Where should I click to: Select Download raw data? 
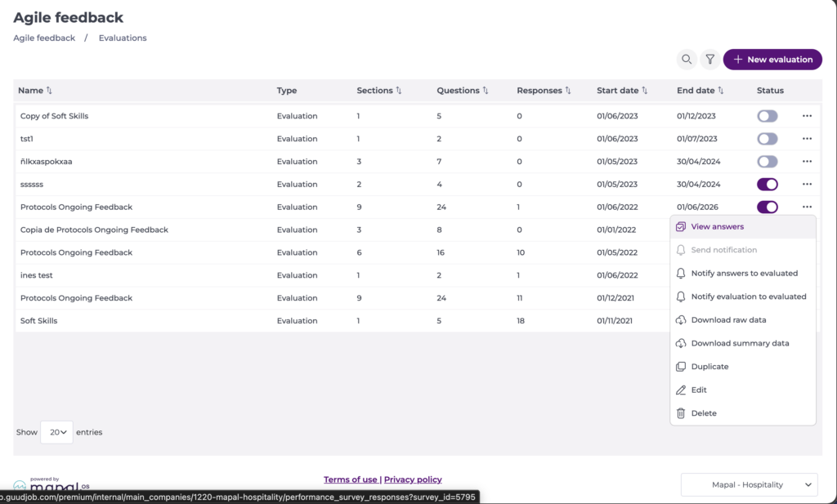(x=742, y=320)
